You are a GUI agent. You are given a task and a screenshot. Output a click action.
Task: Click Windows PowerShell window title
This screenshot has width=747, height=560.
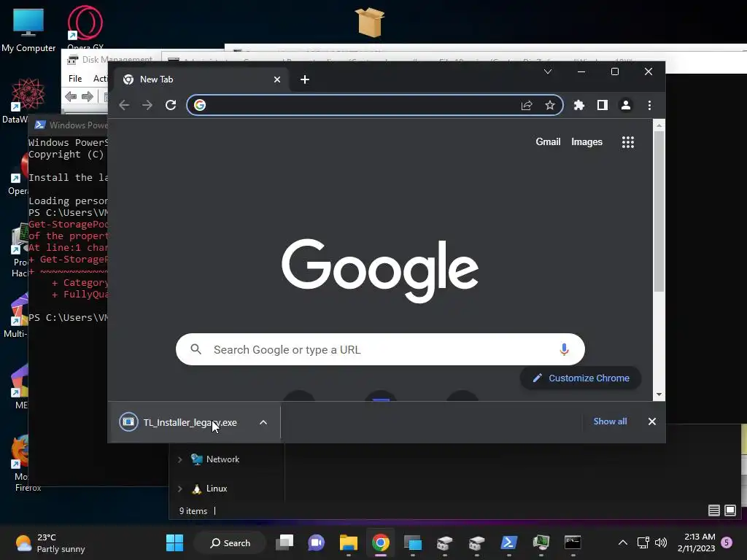point(79,125)
